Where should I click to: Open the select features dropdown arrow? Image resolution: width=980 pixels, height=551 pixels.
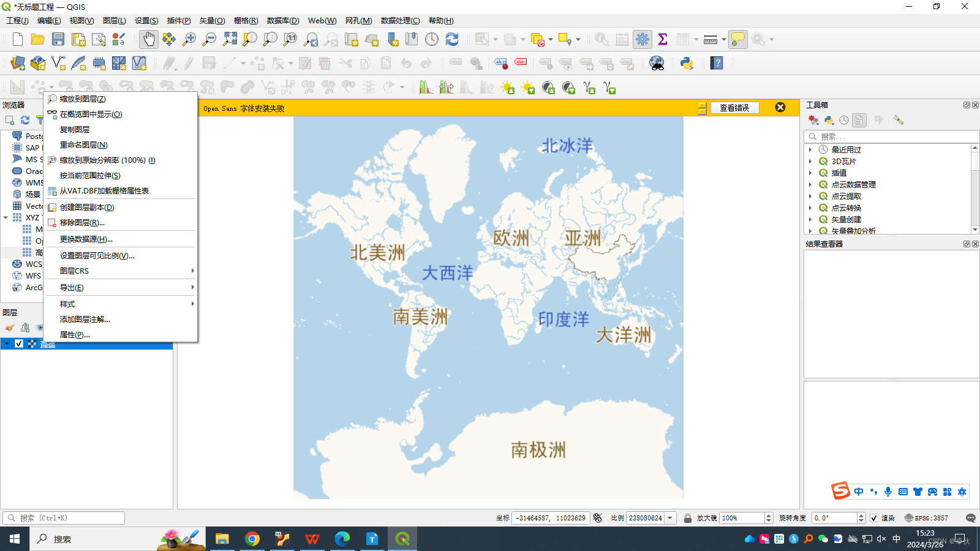[x=496, y=39]
